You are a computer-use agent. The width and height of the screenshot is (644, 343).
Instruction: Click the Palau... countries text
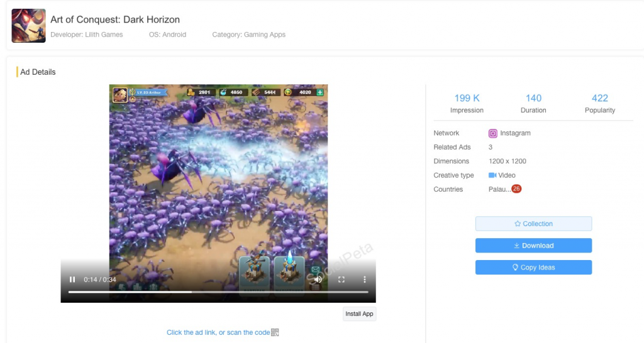pos(500,189)
